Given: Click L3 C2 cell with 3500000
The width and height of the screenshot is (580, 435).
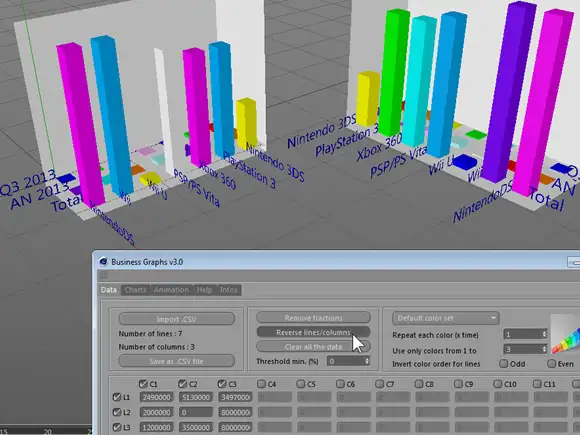Looking at the screenshot, I should pyautogui.click(x=196, y=428).
